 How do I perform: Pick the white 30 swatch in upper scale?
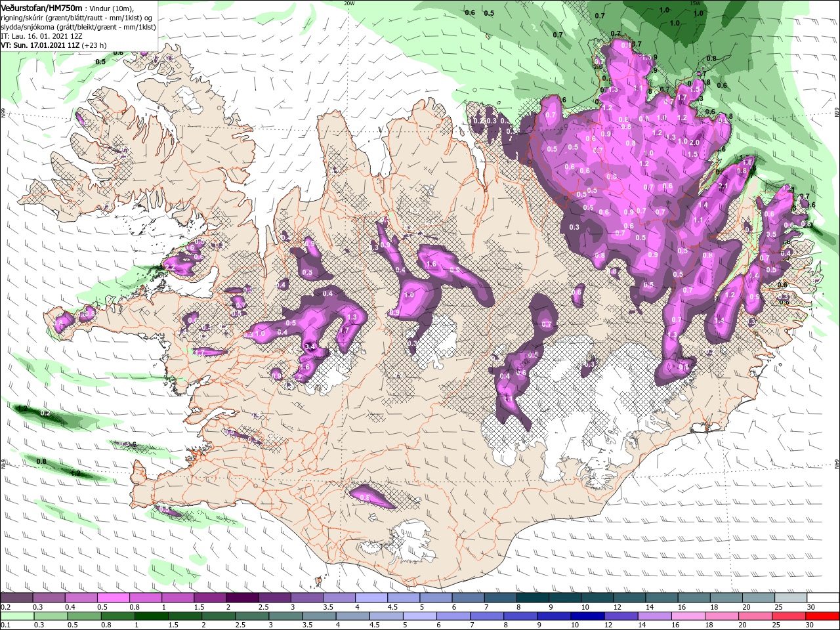[824, 598]
